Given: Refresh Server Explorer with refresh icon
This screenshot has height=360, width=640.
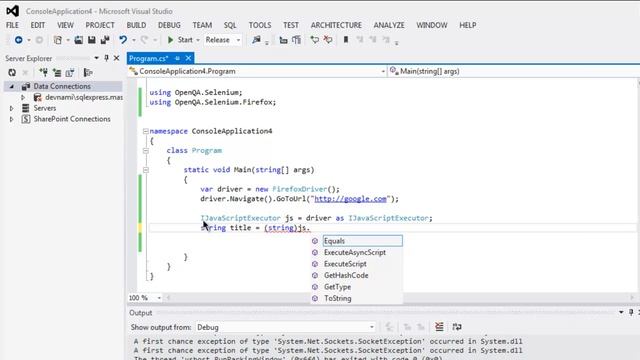Looking at the screenshot, I should [x=12, y=73].
